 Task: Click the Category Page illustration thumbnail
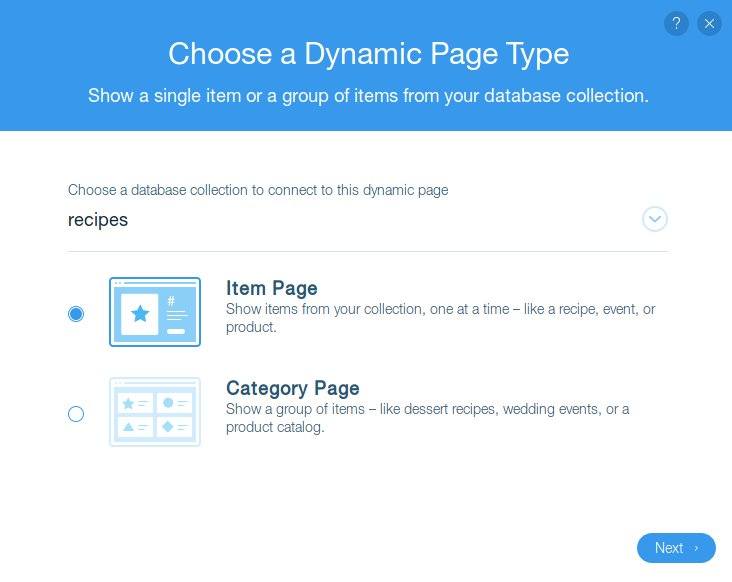click(x=155, y=412)
